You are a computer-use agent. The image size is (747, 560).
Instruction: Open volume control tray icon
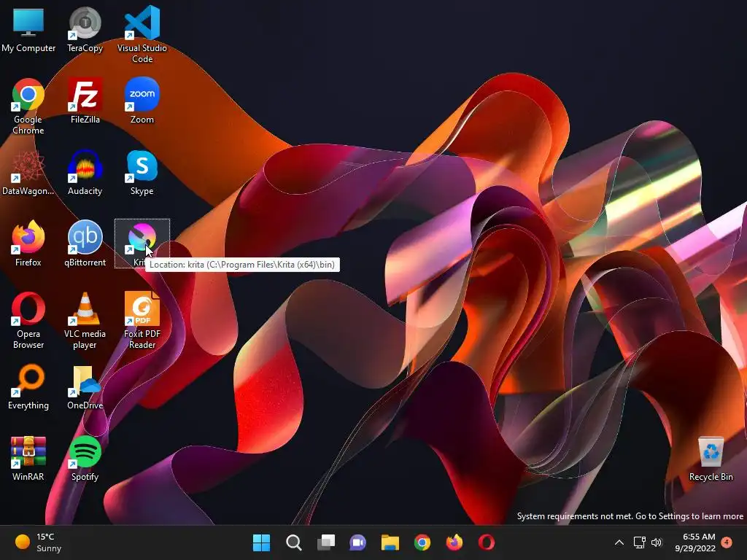point(657,542)
